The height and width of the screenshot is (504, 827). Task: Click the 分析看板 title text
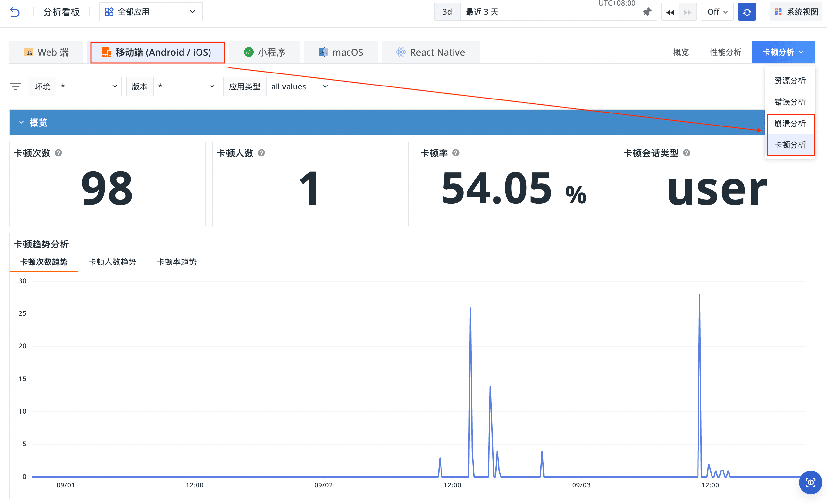[x=61, y=12]
